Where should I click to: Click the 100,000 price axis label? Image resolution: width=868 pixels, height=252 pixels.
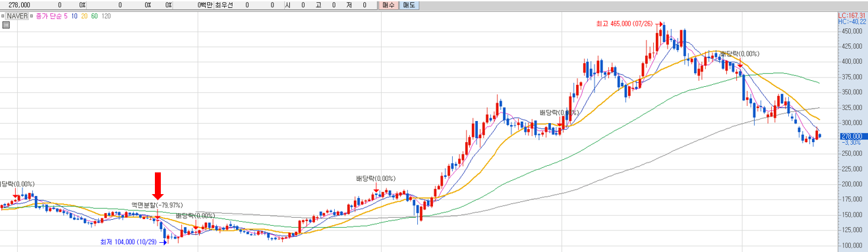pyautogui.click(x=852, y=245)
